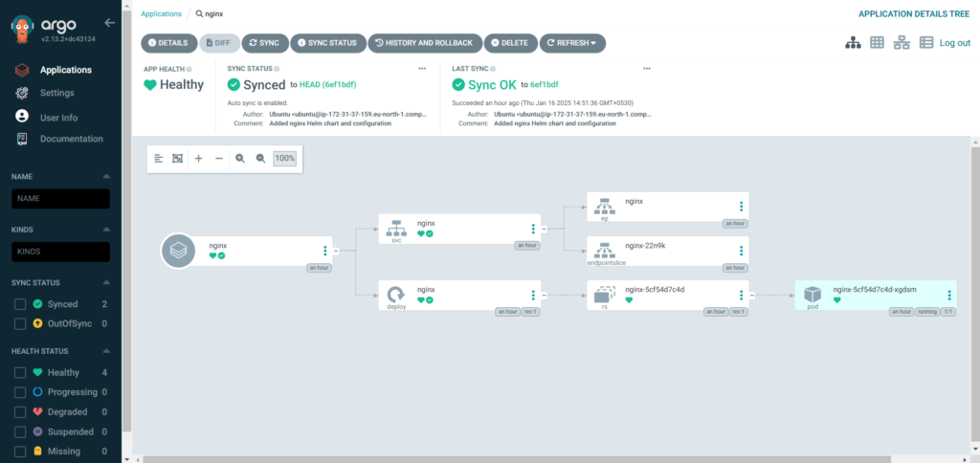Viewport: 980px width, 463px height.
Task: Click the nginx root application layers icon
Action: click(x=178, y=251)
